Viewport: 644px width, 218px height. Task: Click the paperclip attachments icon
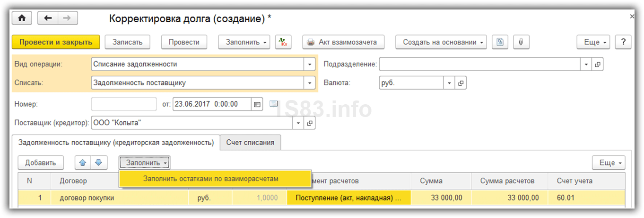point(521,42)
